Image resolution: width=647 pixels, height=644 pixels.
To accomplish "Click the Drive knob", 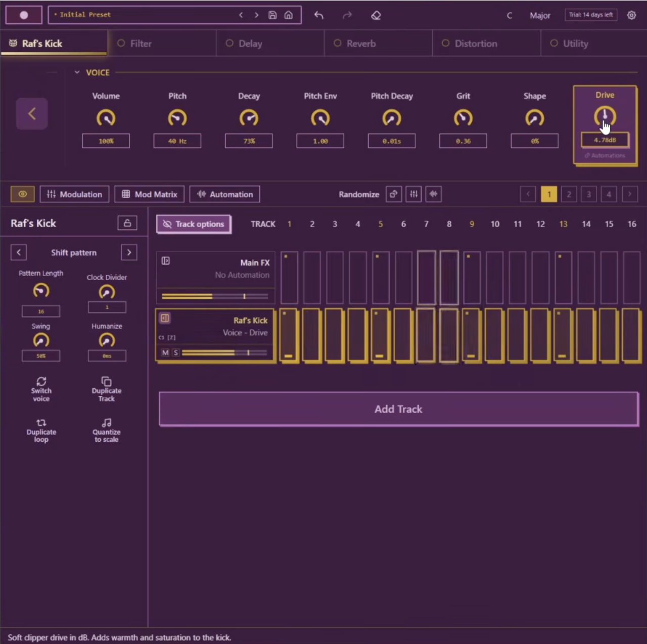I will coord(605,117).
